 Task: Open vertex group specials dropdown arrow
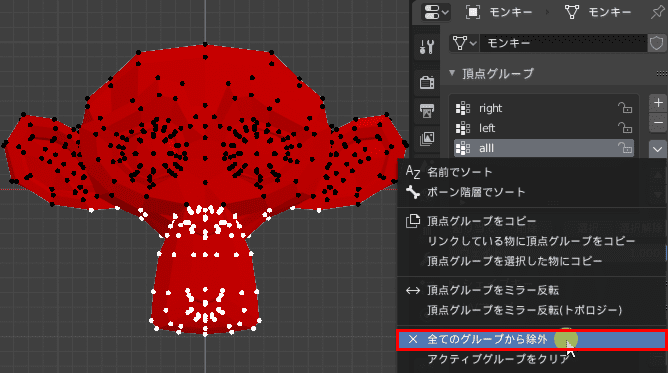point(658,149)
